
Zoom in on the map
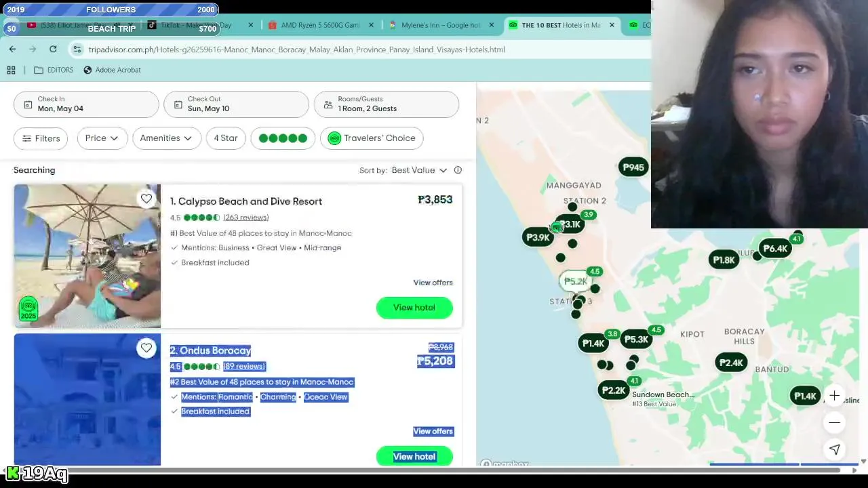[835, 396]
